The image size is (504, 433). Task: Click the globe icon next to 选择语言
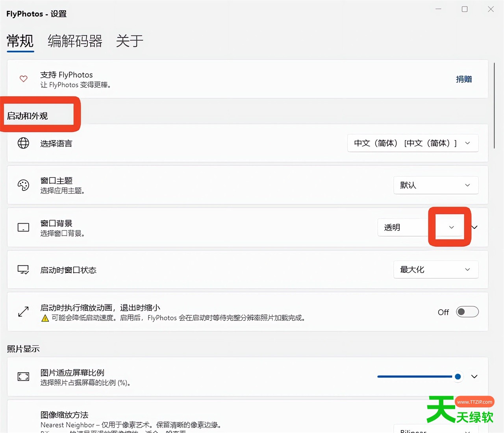coord(23,143)
